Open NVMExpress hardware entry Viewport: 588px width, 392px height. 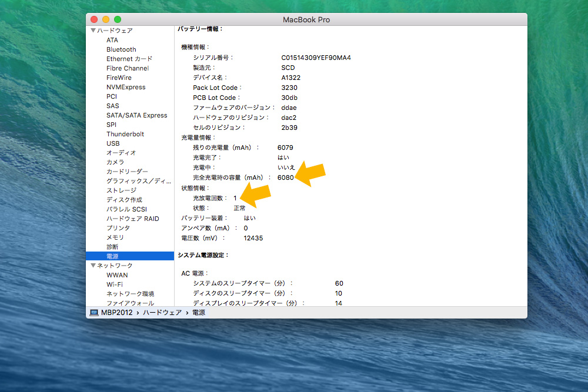coord(126,87)
